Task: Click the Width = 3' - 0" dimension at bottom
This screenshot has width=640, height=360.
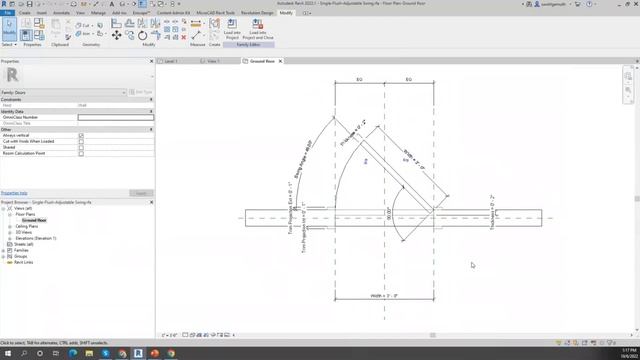Action: (384, 296)
